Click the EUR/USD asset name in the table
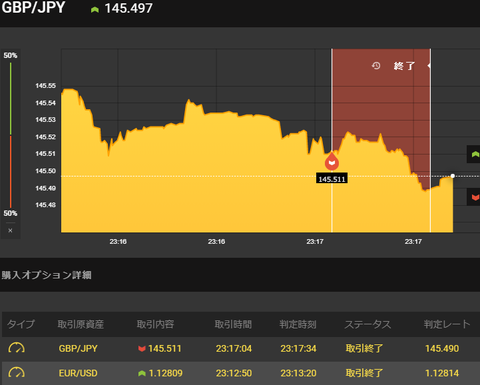The image size is (480, 385). point(78,373)
